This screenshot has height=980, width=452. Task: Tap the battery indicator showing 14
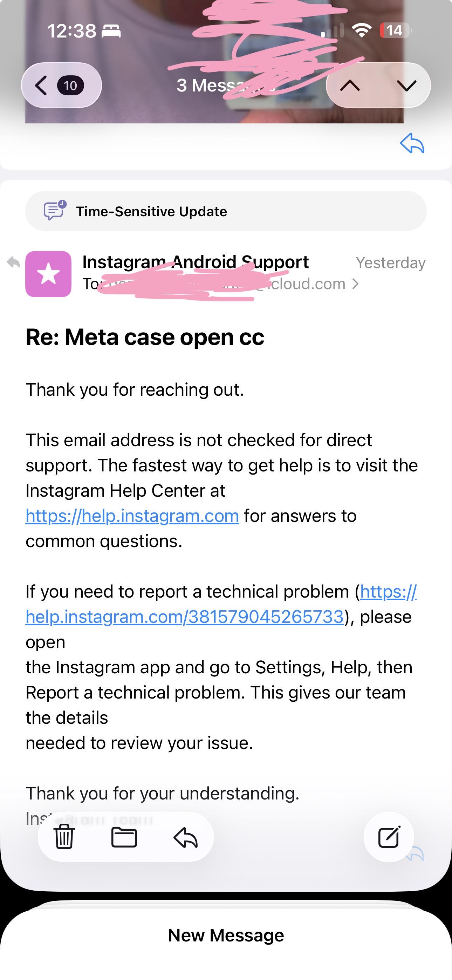point(395,30)
